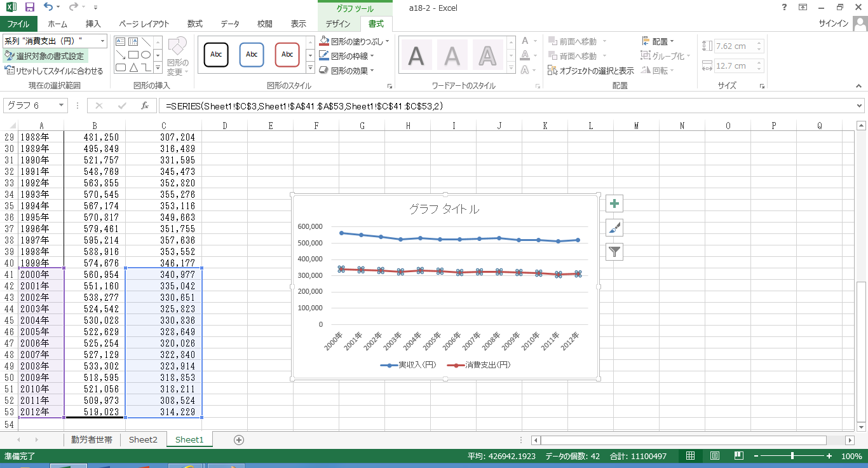868x468 pixels.
Task: Click Group (グループ化) dropdown
Action: click(666, 56)
